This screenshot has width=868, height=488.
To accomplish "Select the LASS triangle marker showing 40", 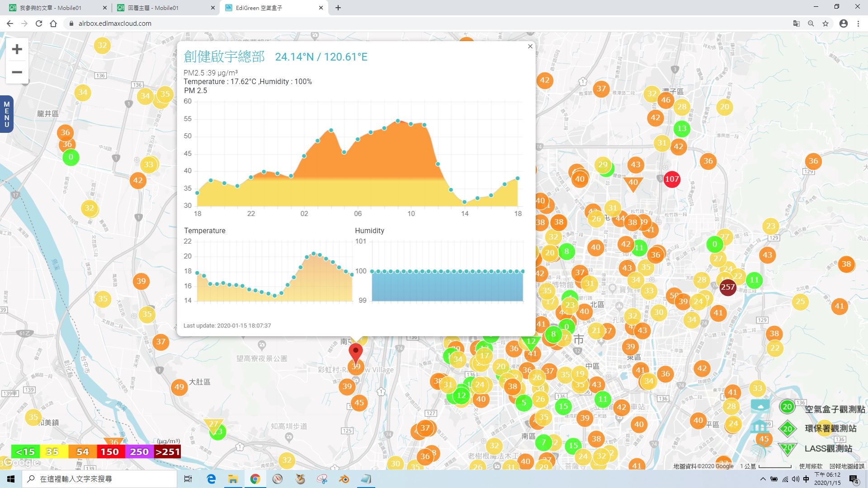I will (633, 183).
